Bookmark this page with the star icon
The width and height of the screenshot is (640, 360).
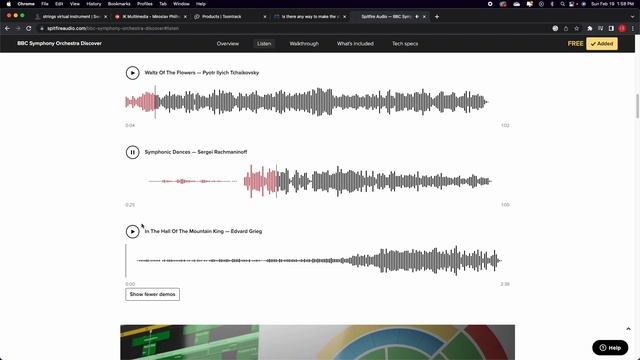pos(576,28)
